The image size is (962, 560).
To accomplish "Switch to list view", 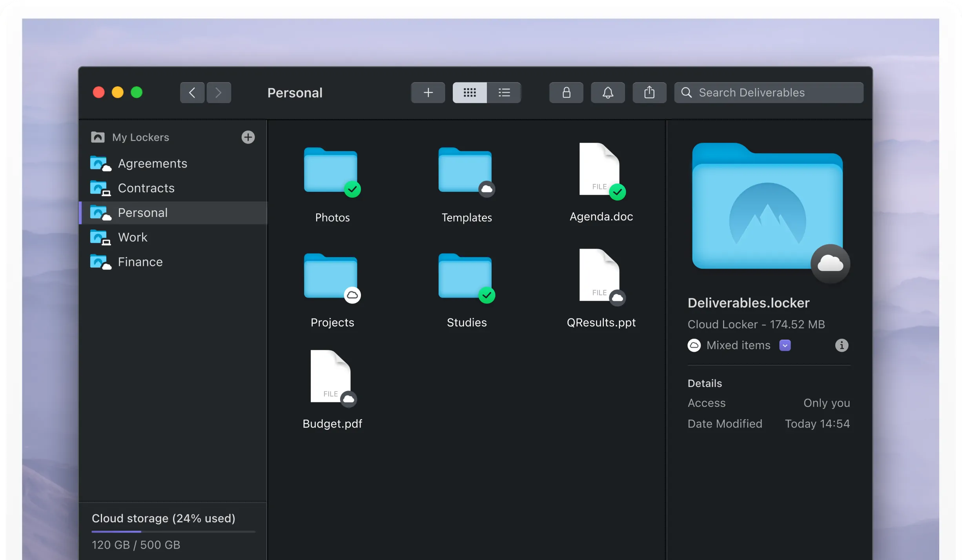I will coord(504,93).
